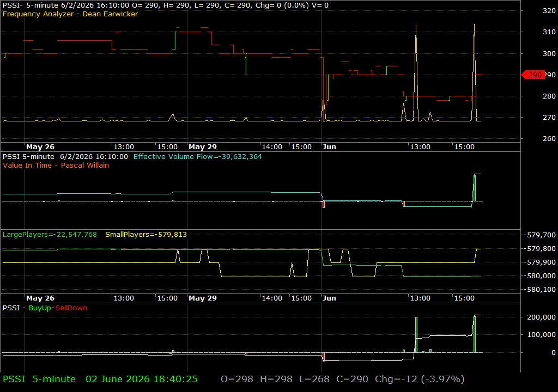Click the 'Frequency Analyzer - Dean Earwicker' label
Viewport: 558px width, 392px height.
(70, 14)
